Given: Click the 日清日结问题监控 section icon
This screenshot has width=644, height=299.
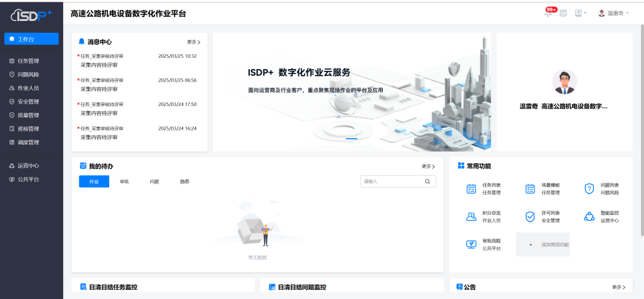Looking at the screenshot, I should coord(271,286).
